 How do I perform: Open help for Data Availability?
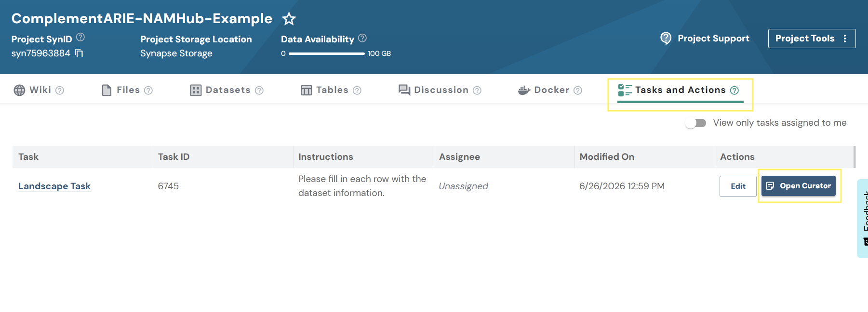tap(362, 38)
